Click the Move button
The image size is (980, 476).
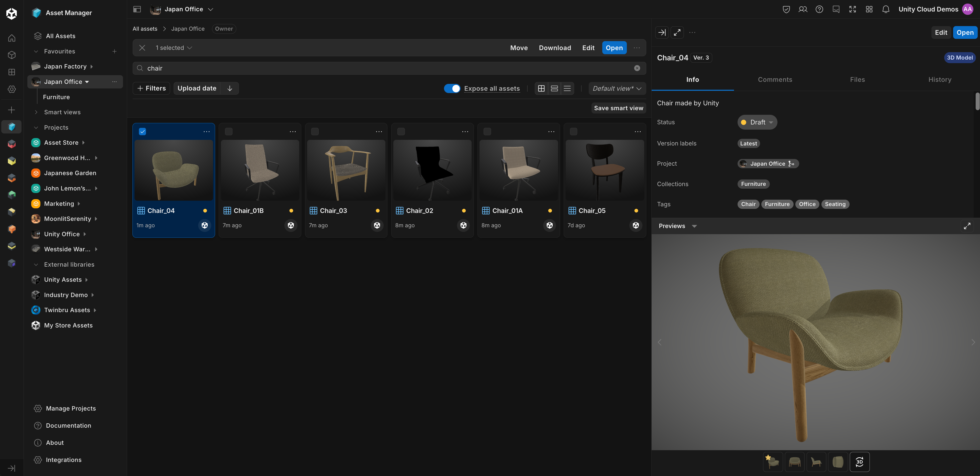coord(519,48)
